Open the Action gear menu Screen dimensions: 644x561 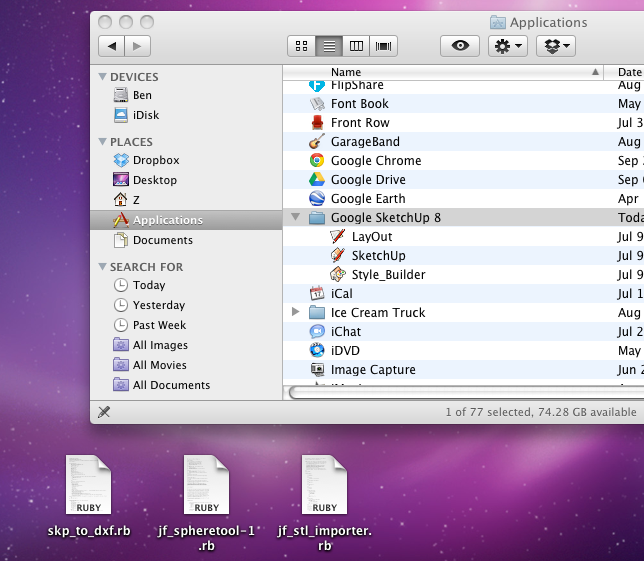(508, 46)
